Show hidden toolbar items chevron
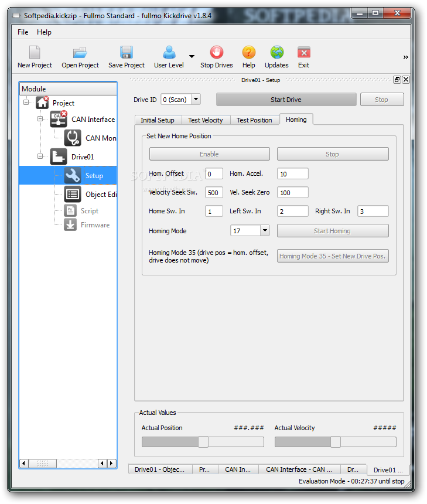This screenshot has width=427, height=504. [406, 57]
